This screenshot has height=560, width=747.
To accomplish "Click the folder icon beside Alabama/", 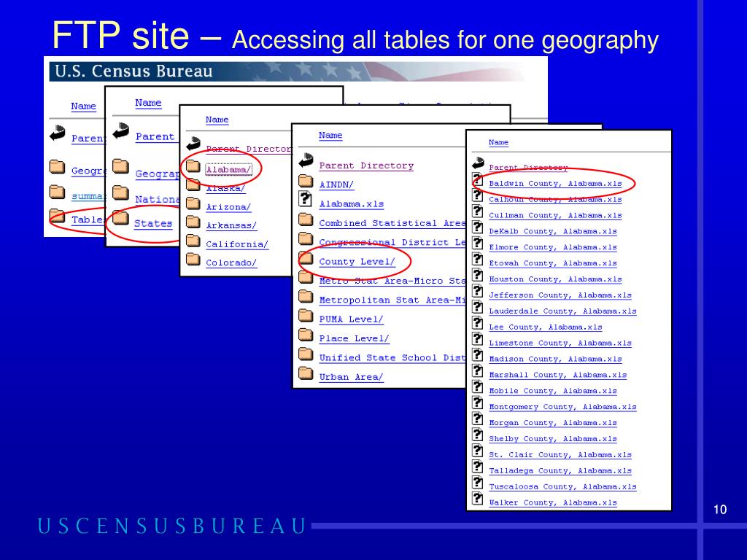I will point(193,166).
